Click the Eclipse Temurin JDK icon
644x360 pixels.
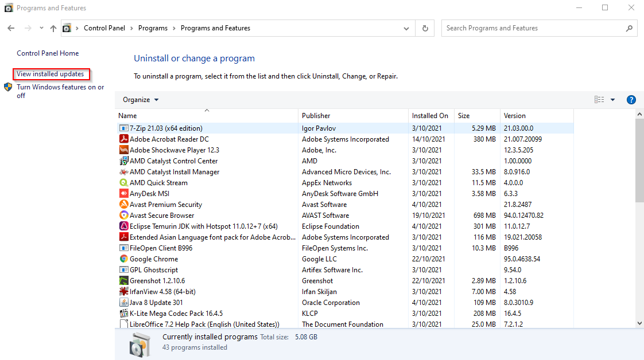123,226
